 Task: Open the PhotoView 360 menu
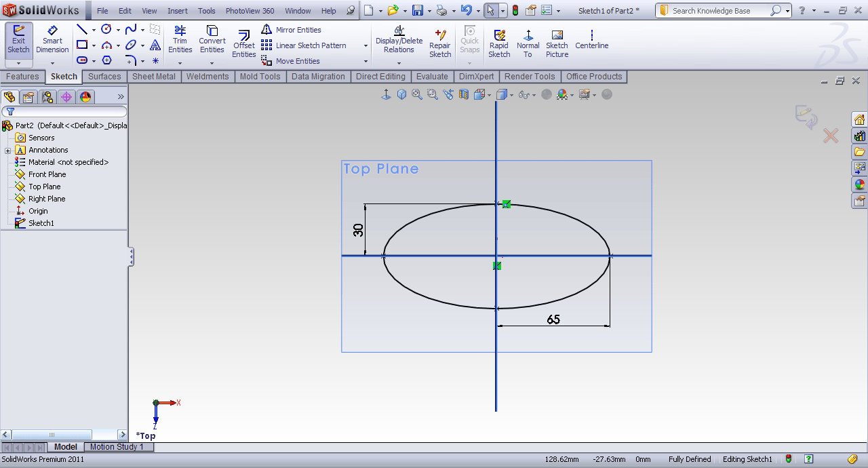click(250, 11)
